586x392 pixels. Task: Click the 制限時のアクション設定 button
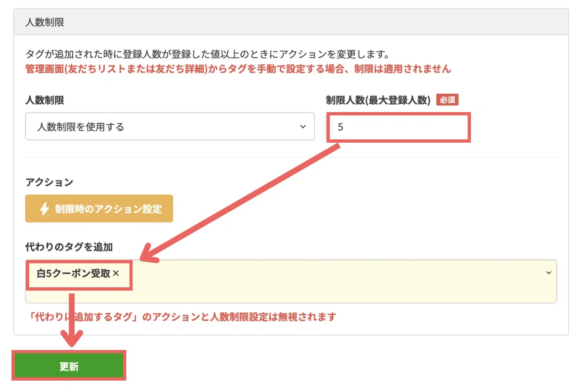click(x=99, y=209)
